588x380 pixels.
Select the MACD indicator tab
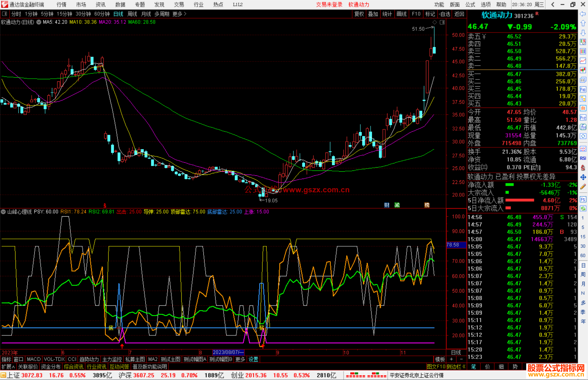point(33,359)
